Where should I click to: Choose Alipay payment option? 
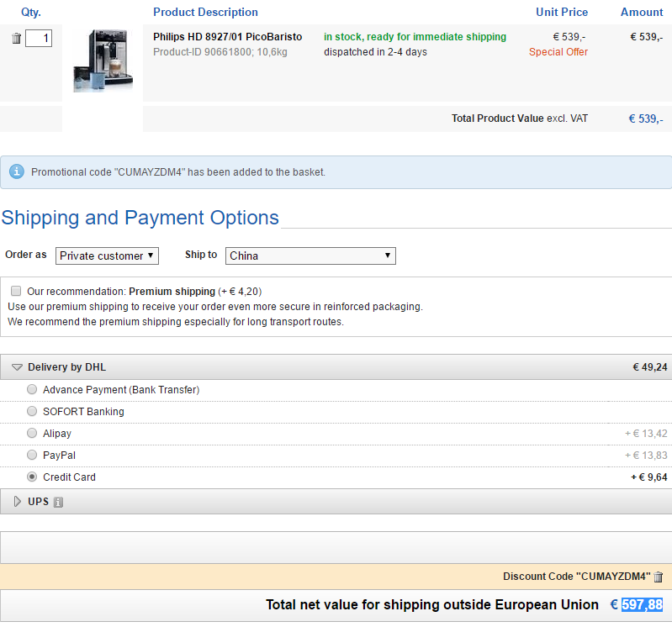[x=32, y=433]
